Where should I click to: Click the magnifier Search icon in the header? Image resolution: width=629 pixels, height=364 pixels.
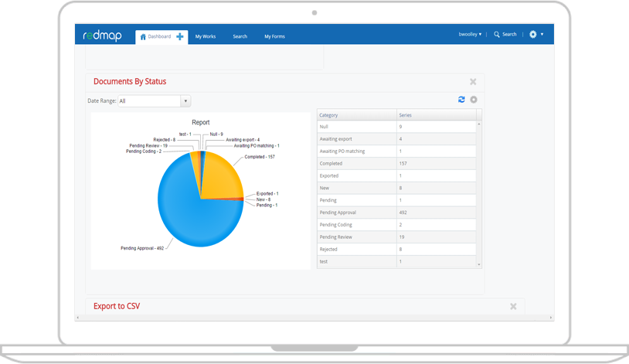pyautogui.click(x=497, y=35)
